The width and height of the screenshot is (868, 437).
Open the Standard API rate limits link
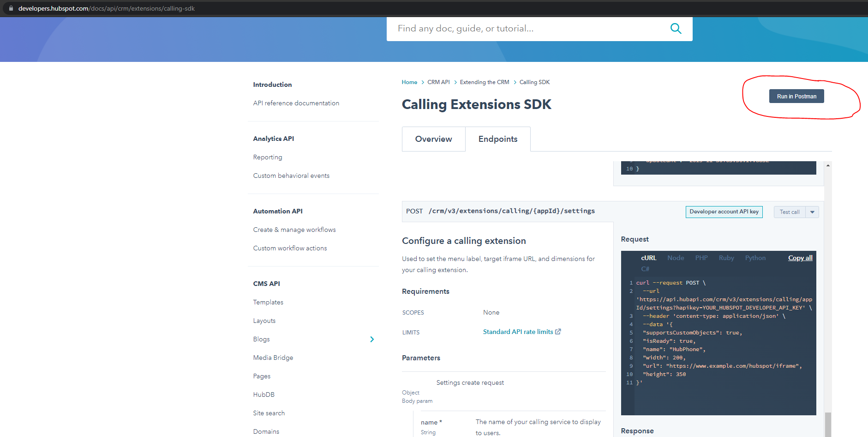click(x=517, y=331)
